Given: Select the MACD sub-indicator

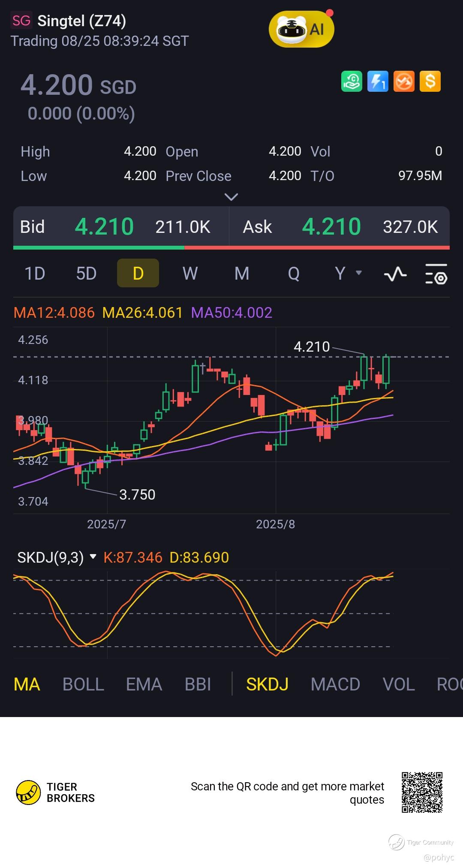Looking at the screenshot, I should pyautogui.click(x=335, y=684).
